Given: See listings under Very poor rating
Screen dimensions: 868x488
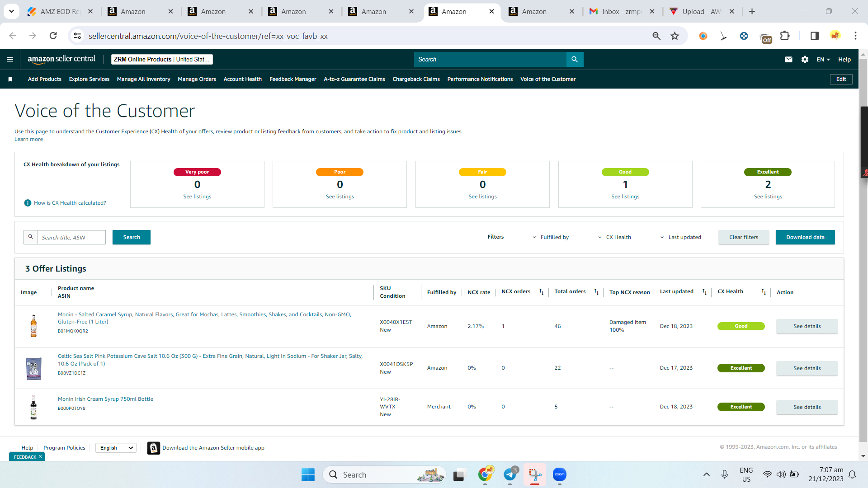Looking at the screenshot, I should pos(197,197).
